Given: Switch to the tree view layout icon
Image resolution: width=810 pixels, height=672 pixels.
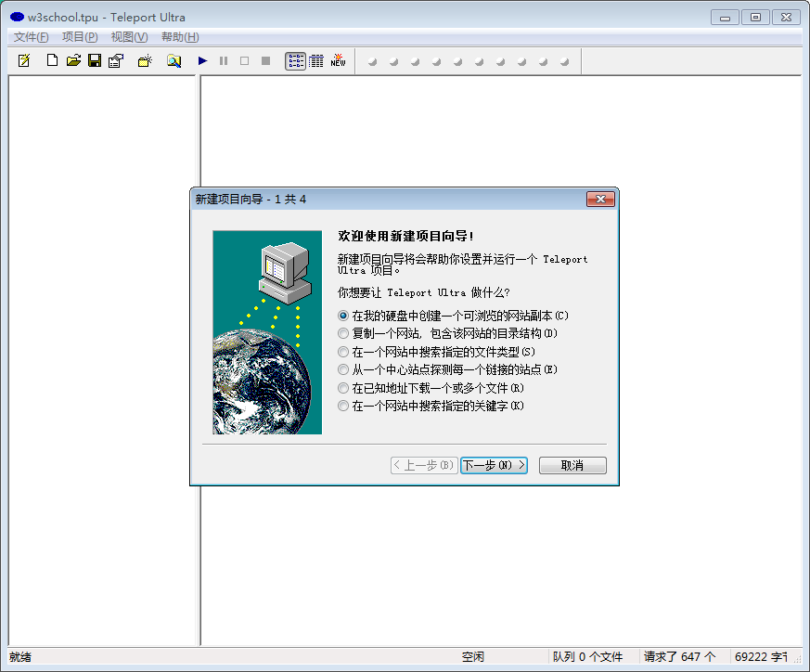Looking at the screenshot, I should pos(295,61).
